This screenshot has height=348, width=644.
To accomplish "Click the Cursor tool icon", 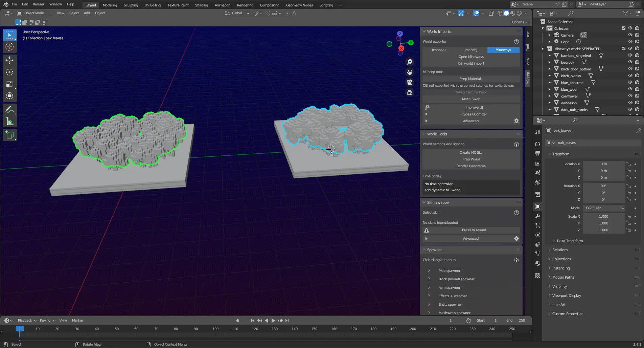I will point(9,47).
